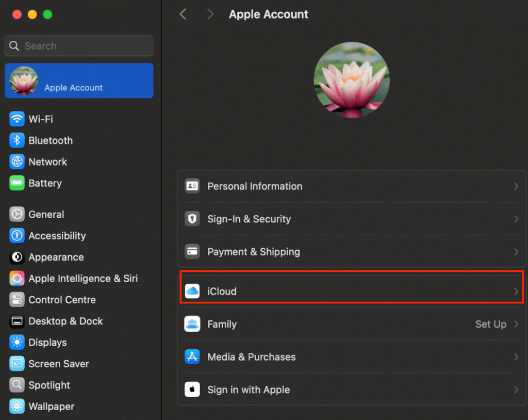Select Network label in sidebar

point(48,162)
